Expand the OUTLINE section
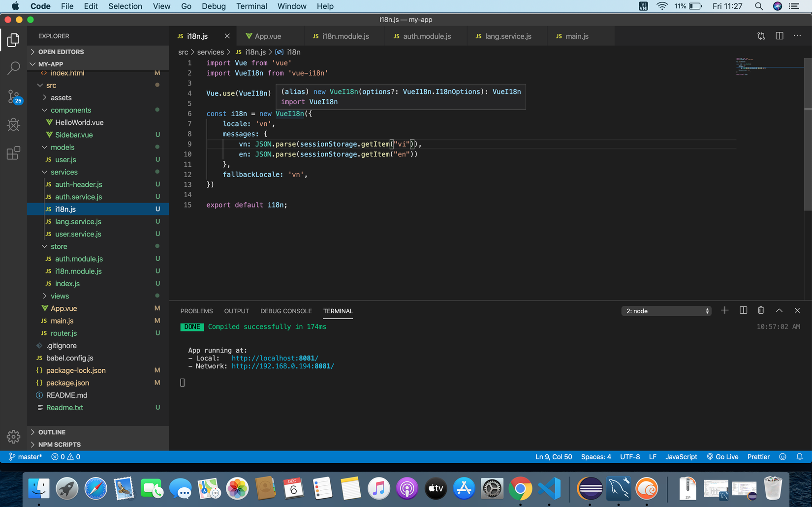Viewport: 812px width, 507px height. 52,432
